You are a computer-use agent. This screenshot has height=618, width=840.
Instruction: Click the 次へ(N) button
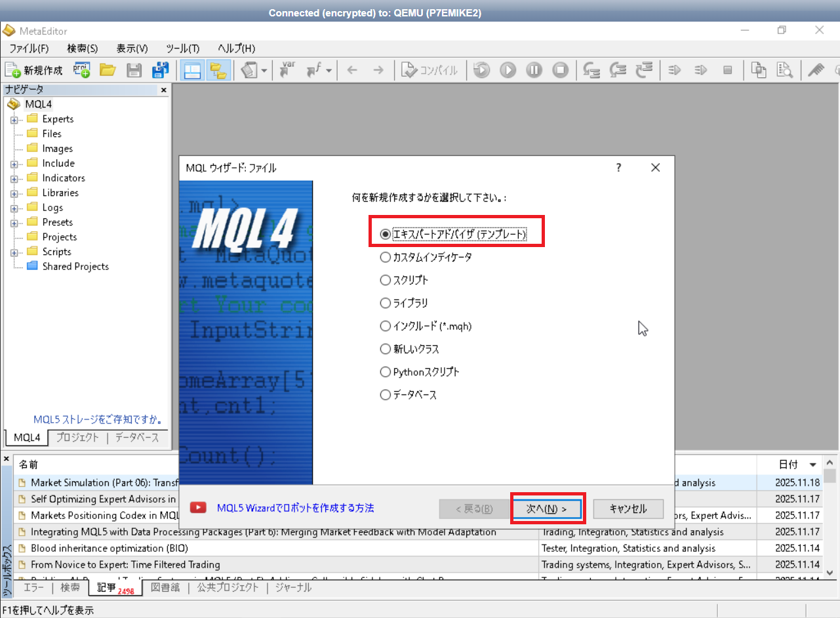point(548,508)
